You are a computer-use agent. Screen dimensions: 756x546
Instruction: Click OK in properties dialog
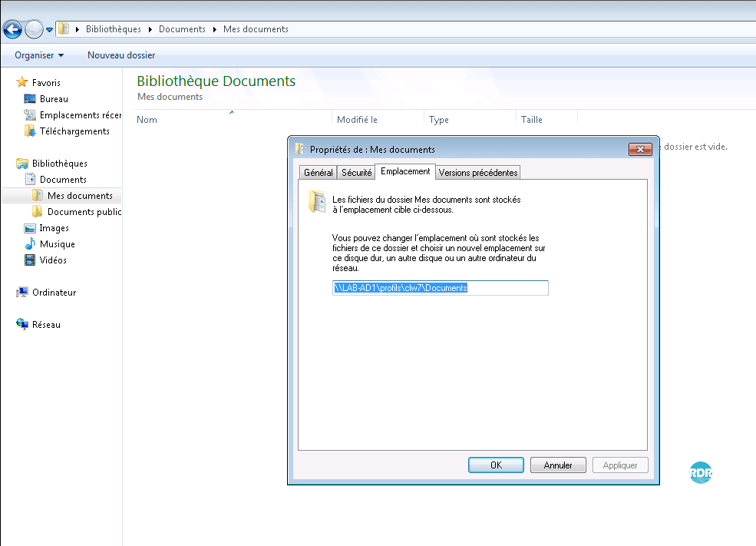point(496,465)
